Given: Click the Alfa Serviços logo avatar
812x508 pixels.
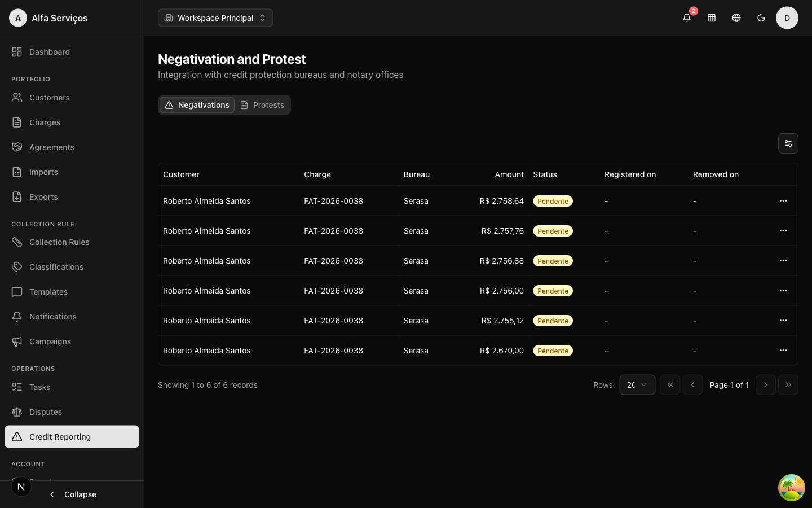Looking at the screenshot, I should [x=18, y=18].
